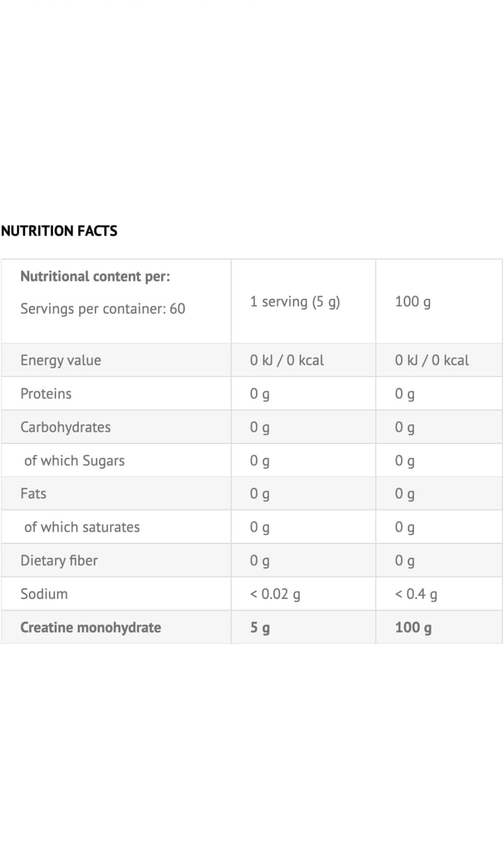Screen dimensions: 504x864
Task: Click 'Servings per container: 60' text
Action: [103, 309]
